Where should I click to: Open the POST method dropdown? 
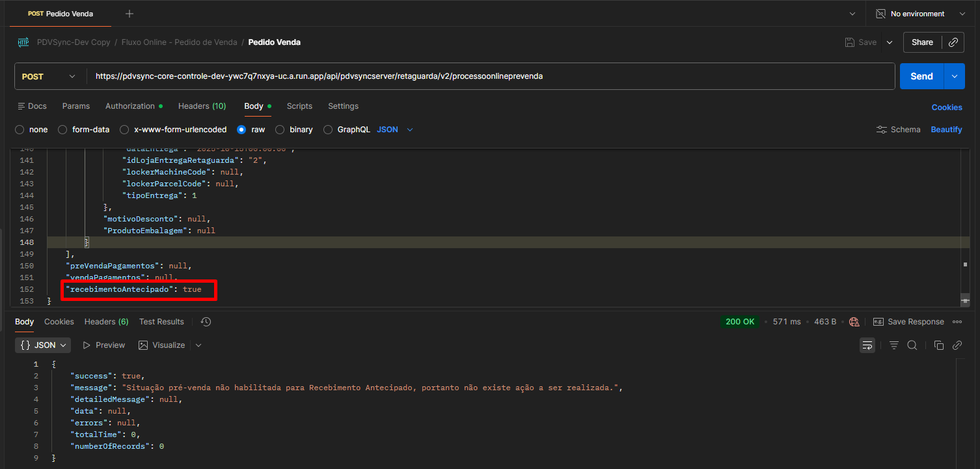click(49, 76)
